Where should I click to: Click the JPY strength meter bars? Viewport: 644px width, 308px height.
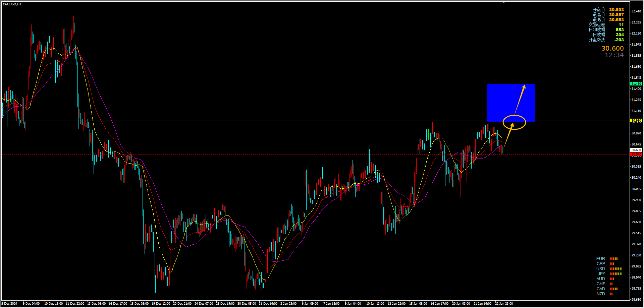tap(616, 274)
